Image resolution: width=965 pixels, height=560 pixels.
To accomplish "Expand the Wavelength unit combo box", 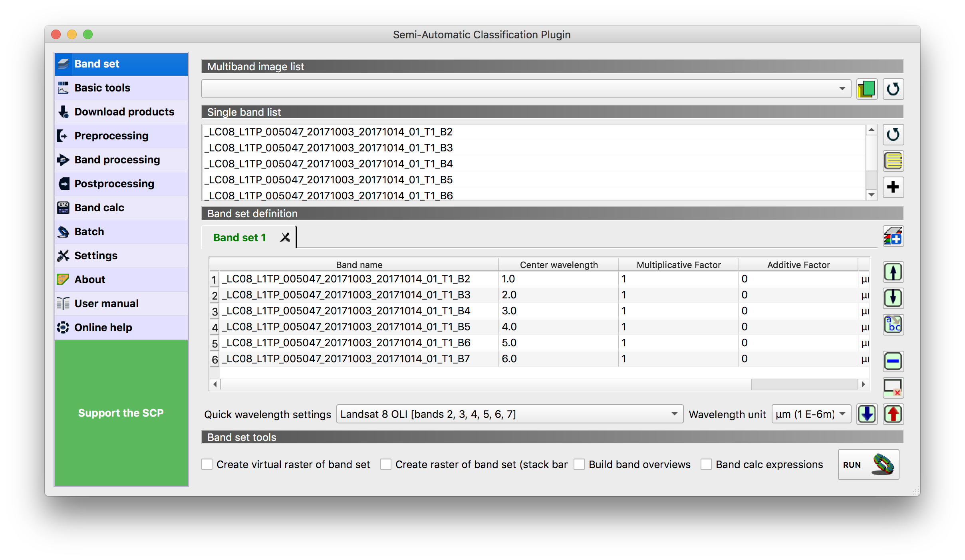I will 811,414.
